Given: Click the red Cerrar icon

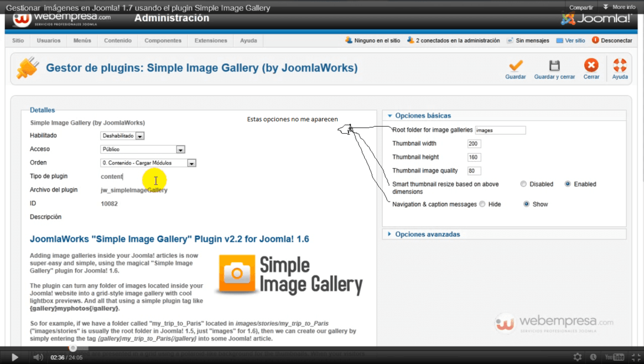Looking at the screenshot, I should 591,65.
